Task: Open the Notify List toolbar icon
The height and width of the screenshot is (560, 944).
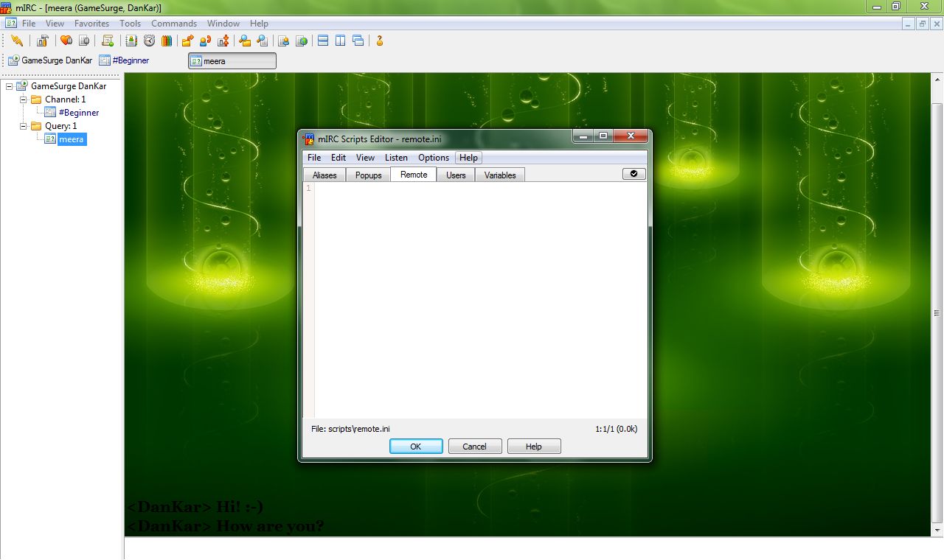Action: (284, 41)
